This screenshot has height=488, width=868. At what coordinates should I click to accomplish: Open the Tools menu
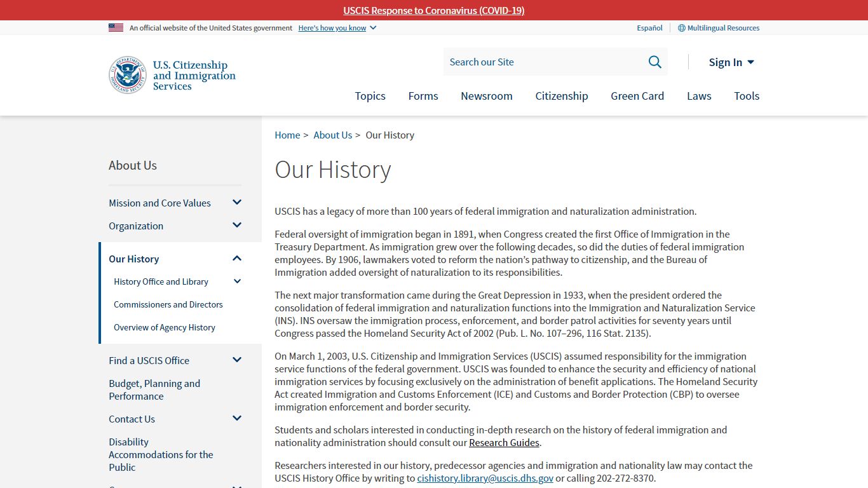pyautogui.click(x=747, y=96)
